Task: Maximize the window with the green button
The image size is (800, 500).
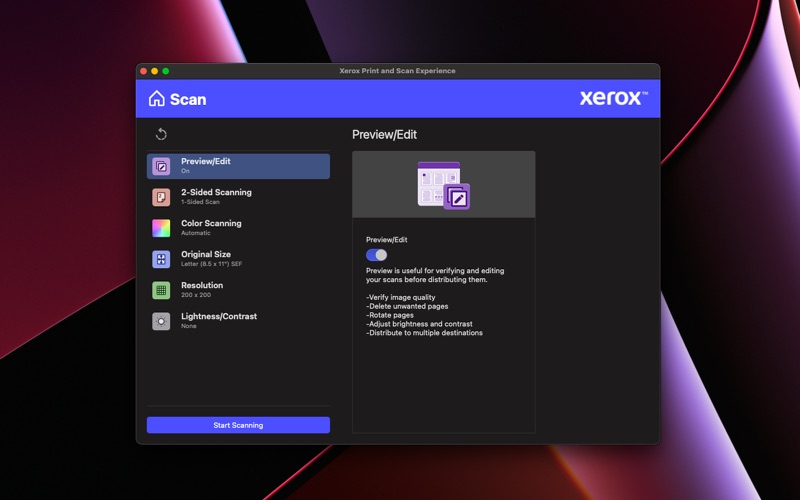Action: [166, 71]
